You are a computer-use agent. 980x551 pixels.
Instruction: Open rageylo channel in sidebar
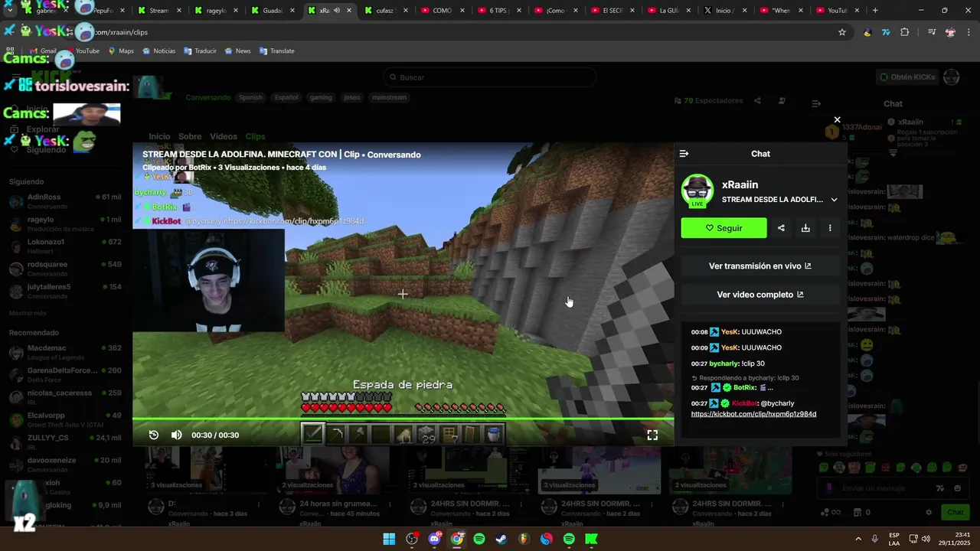tap(64, 223)
